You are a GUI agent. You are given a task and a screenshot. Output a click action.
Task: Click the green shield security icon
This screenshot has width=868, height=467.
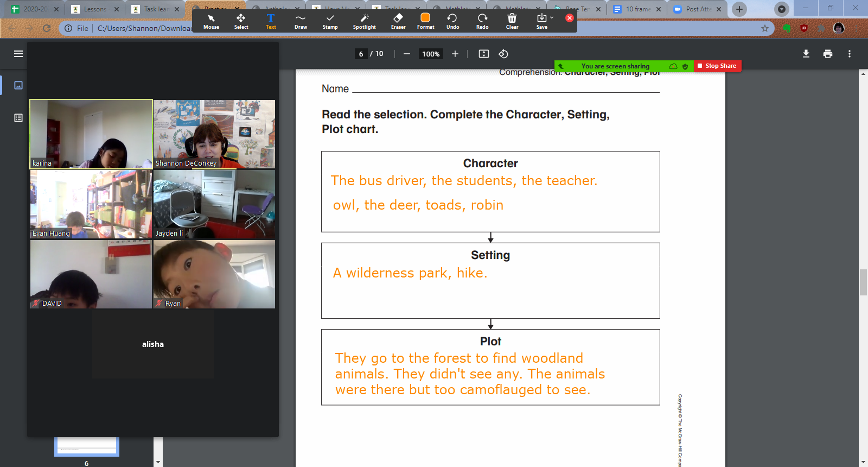pos(685,66)
